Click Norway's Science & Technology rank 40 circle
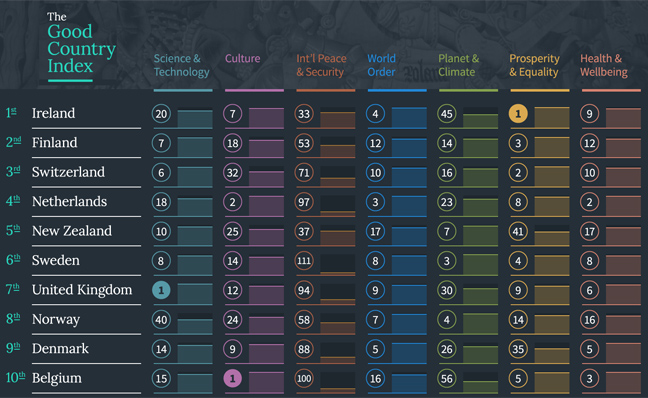The height and width of the screenshot is (398, 648). [x=161, y=319]
